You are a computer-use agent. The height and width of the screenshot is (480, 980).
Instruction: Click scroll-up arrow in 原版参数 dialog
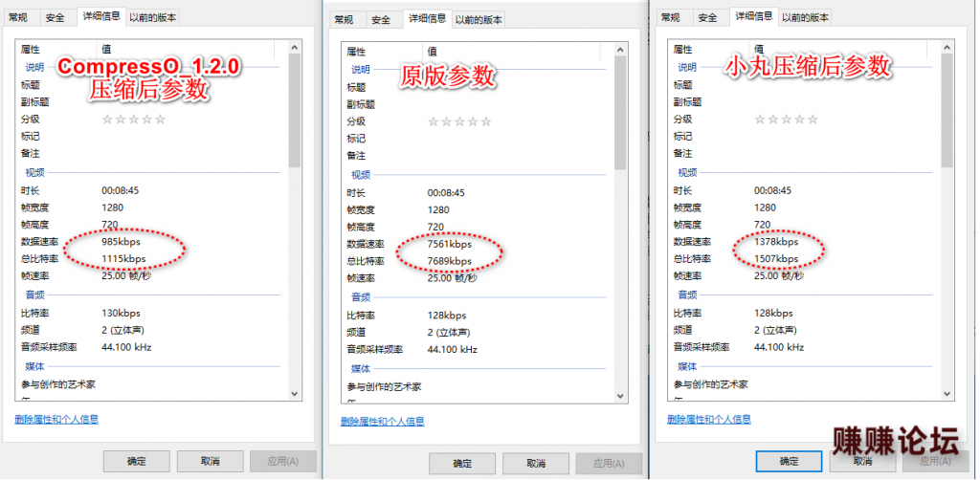620,48
